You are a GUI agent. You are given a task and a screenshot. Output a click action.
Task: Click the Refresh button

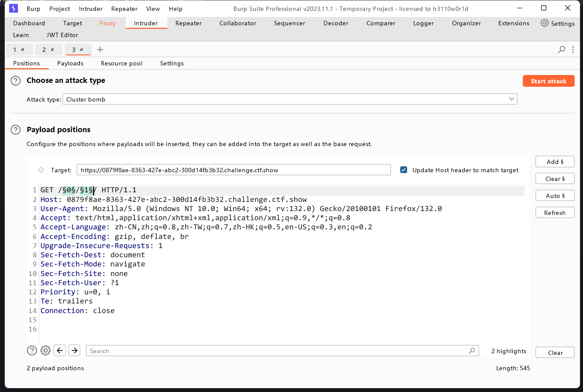point(555,213)
